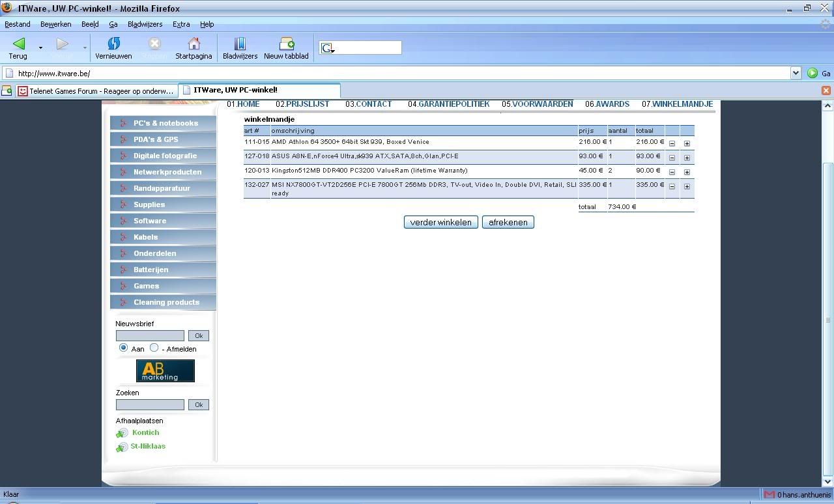Expand the address bar URL dropdown

click(796, 73)
